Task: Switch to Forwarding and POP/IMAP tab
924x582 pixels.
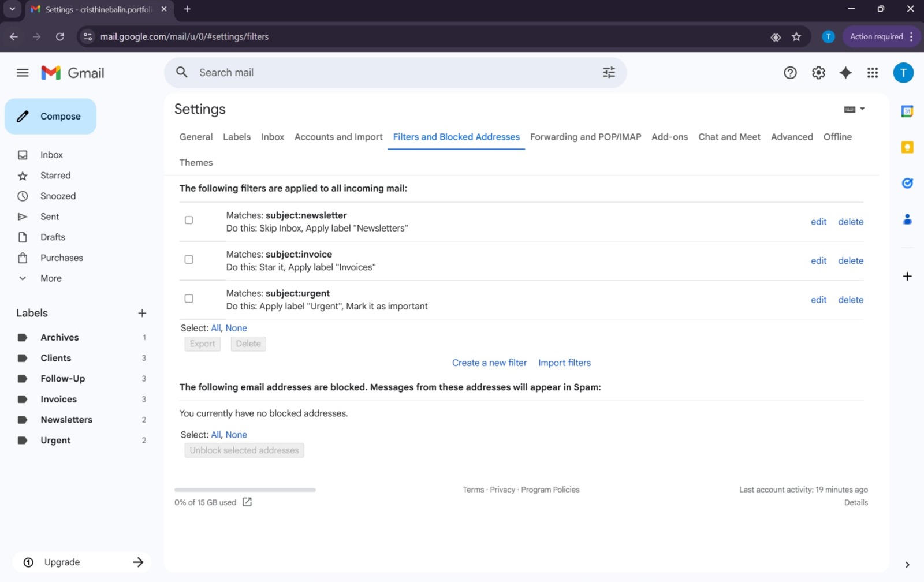Action: [586, 137]
